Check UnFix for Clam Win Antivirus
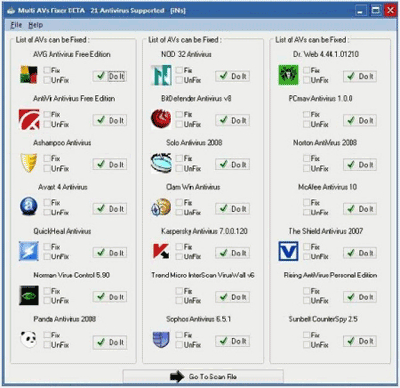This screenshot has width=400, height=388. click(179, 212)
